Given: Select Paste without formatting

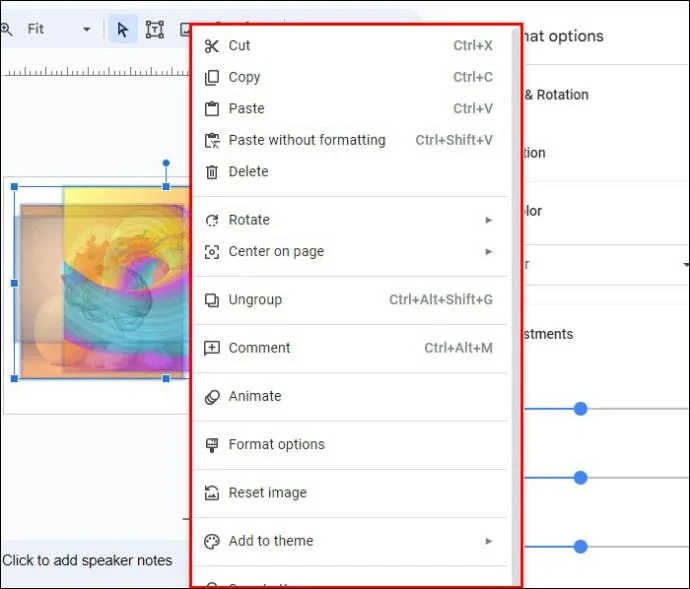Looking at the screenshot, I should coord(351,140).
